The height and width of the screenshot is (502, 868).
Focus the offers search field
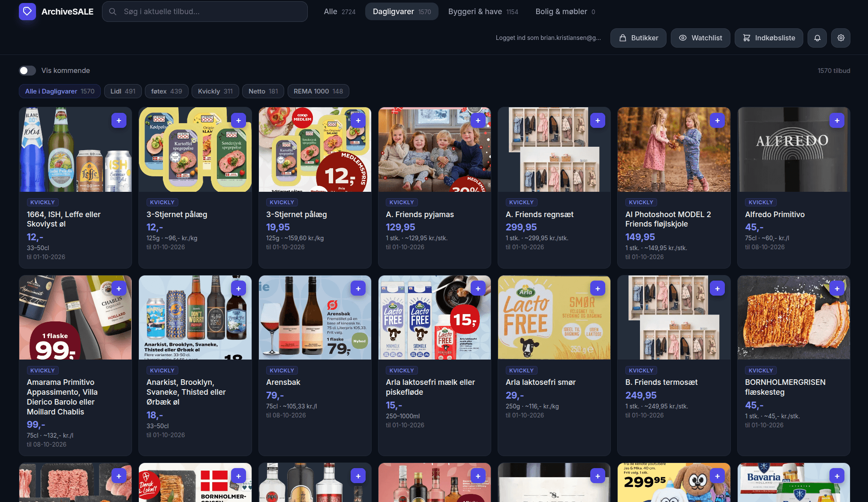click(205, 12)
